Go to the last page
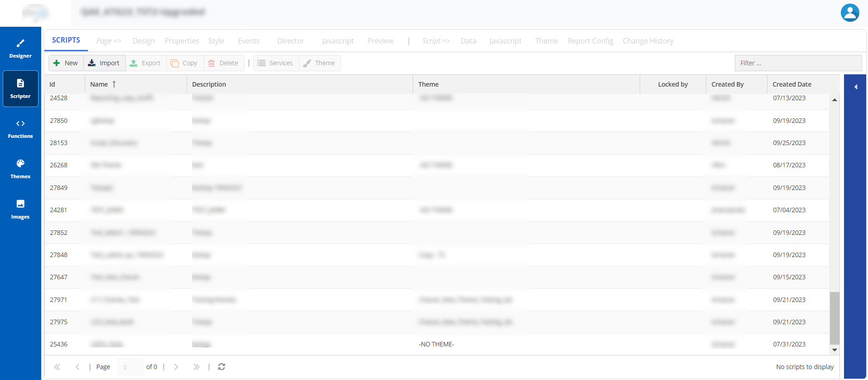Viewport: 868px width, 380px height. (x=196, y=367)
